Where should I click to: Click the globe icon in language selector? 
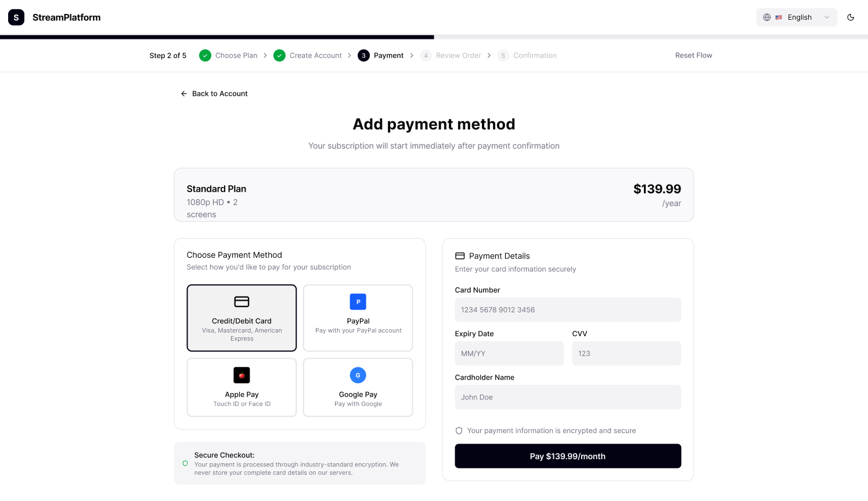(766, 17)
